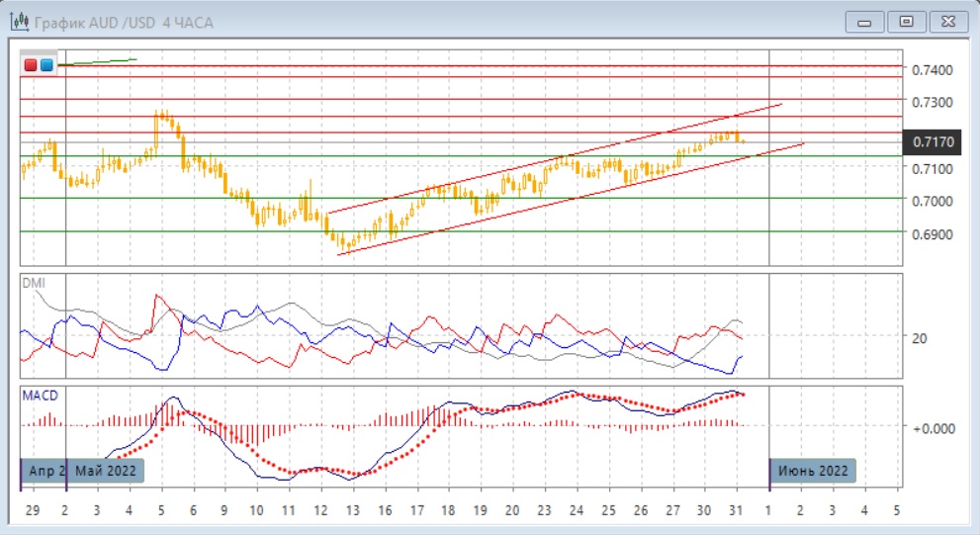Click the candlestick chart icon in title bar
This screenshot has width=980, height=535.
[19, 22]
